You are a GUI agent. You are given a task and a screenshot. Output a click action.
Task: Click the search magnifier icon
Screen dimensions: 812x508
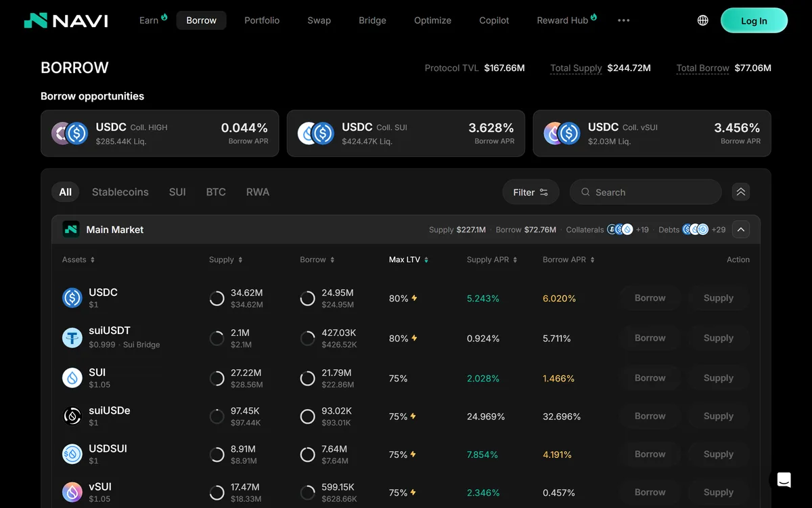point(586,192)
